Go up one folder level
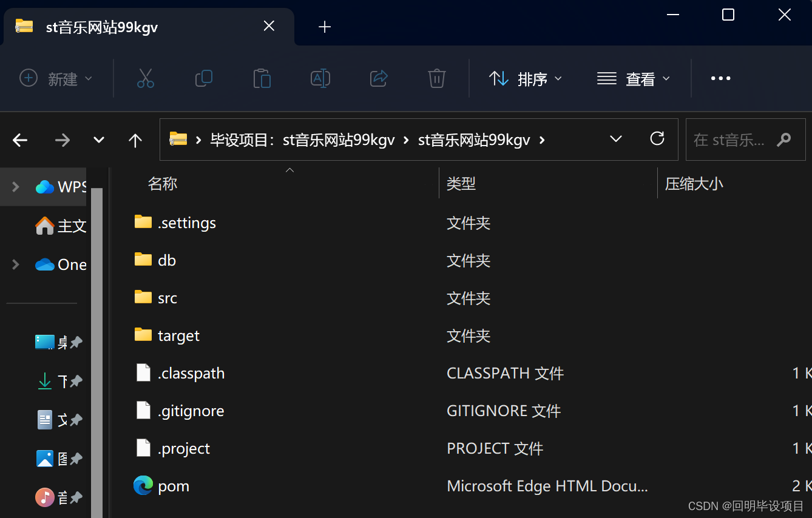This screenshot has width=812, height=518. pos(135,140)
